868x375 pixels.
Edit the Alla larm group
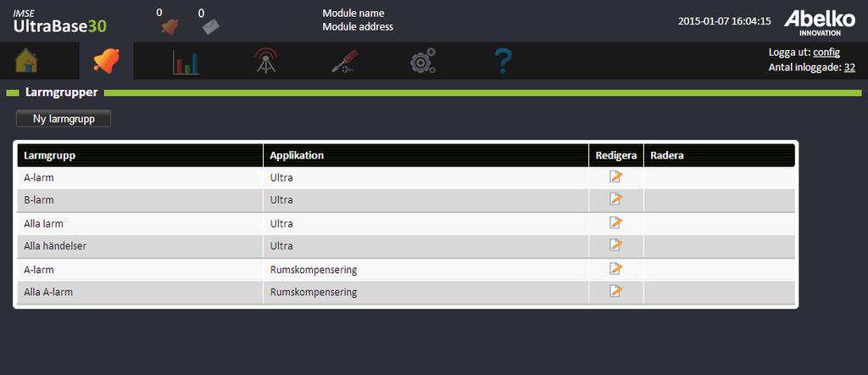tap(616, 222)
